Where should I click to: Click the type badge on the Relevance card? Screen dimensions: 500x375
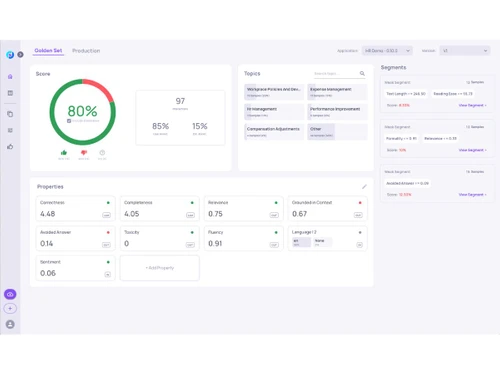tap(274, 215)
